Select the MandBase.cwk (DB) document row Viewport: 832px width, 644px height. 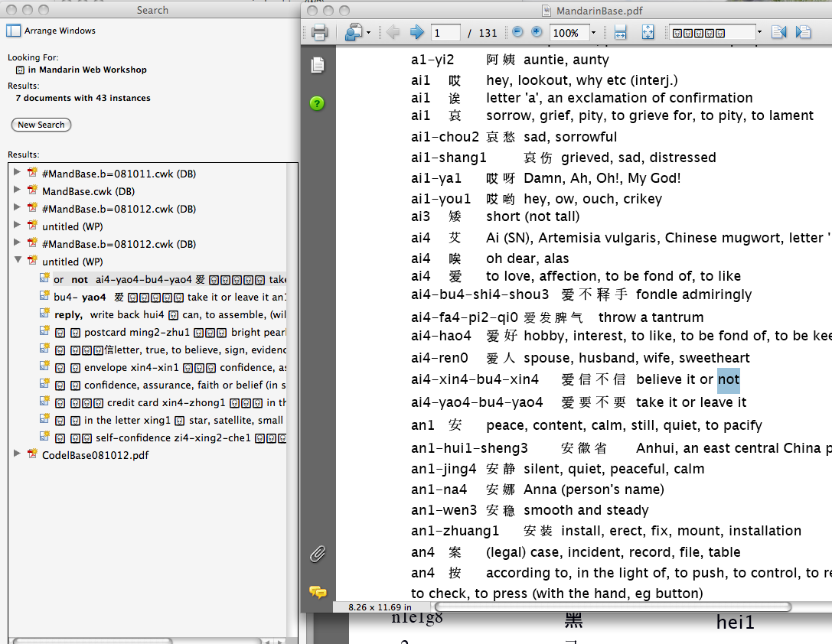point(88,191)
